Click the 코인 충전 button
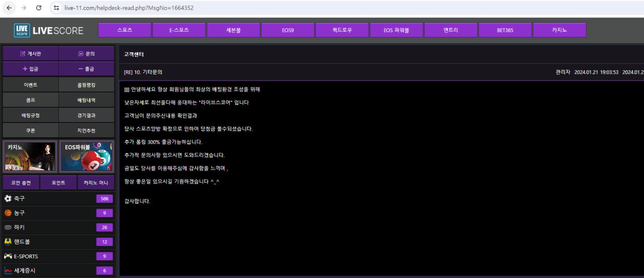This screenshot has width=644, height=278. click(x=21, y=182)
